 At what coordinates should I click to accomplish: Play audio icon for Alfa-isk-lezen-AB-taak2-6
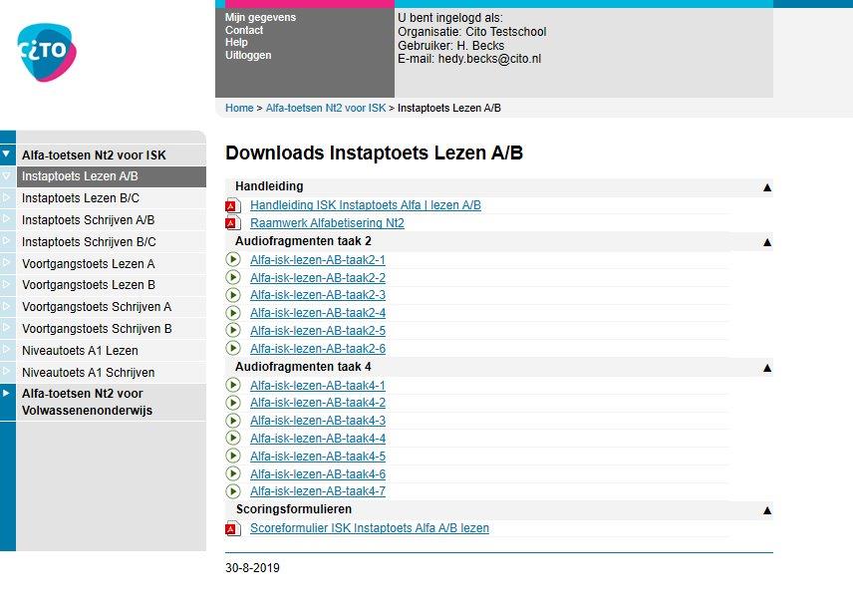coord(233,349)
